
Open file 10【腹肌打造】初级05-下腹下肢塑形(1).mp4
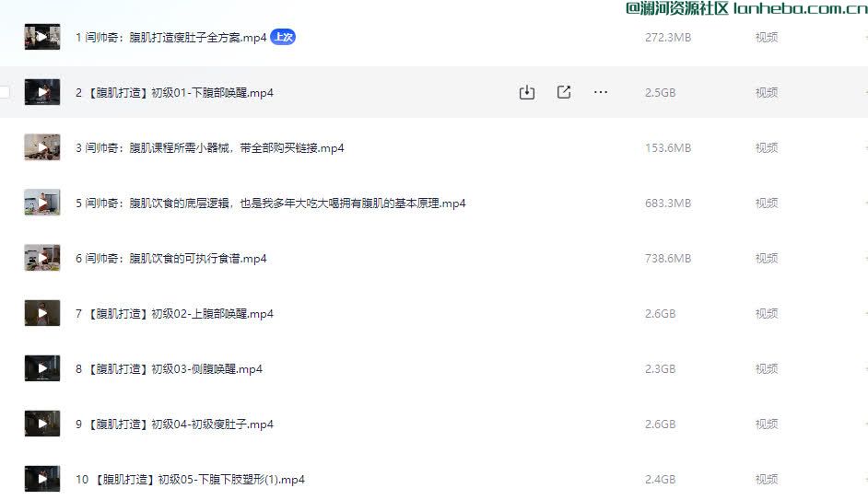(x=190, y=480)
